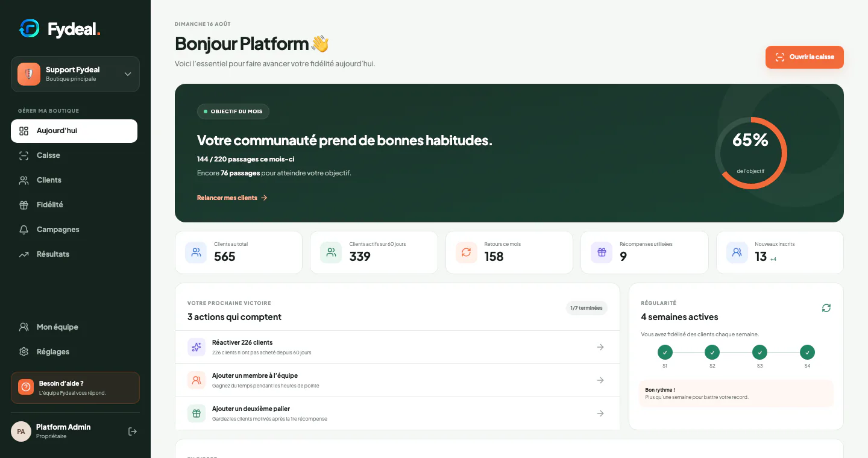Click the S4 week checkmark
This screenshot has height=458, width=868.
coord(807,353)
